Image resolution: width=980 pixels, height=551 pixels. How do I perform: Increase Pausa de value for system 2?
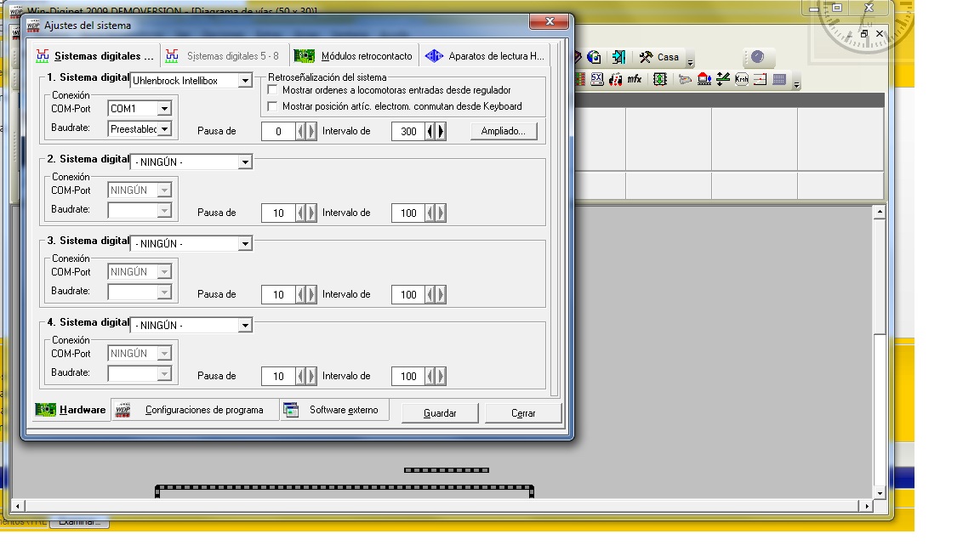pos(311,213)
